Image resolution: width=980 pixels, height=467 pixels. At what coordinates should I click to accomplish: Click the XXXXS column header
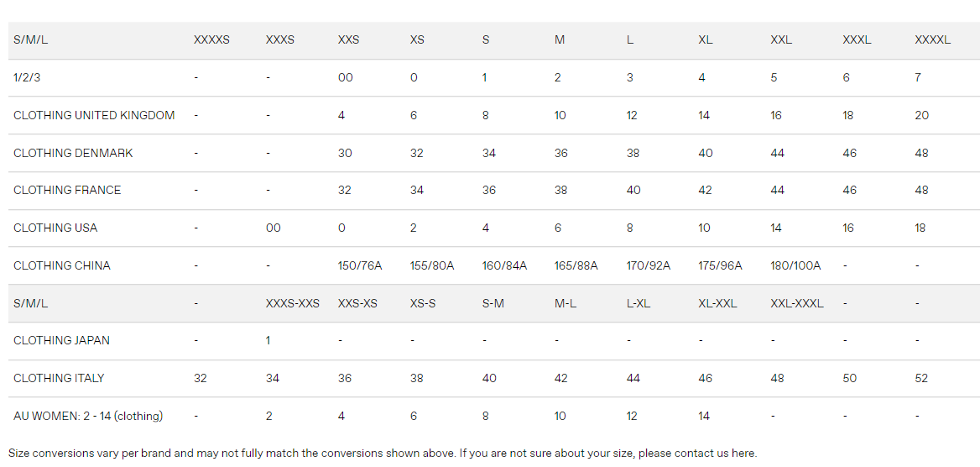tap(211, 40)
